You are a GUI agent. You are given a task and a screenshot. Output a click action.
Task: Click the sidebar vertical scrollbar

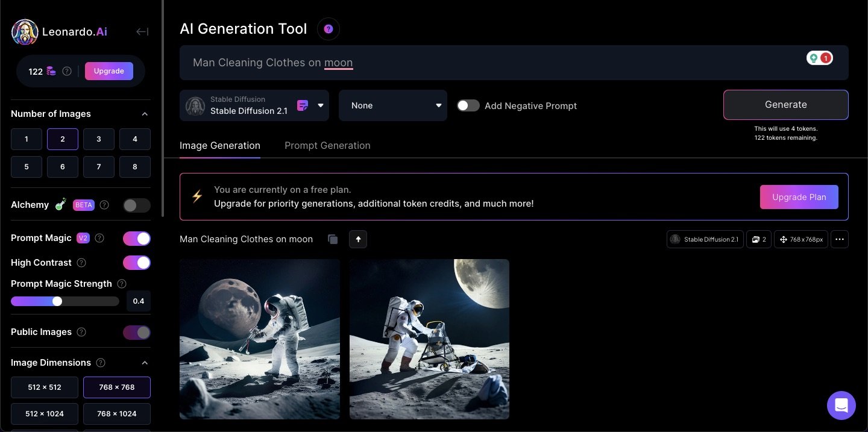(x=162, y=108)
